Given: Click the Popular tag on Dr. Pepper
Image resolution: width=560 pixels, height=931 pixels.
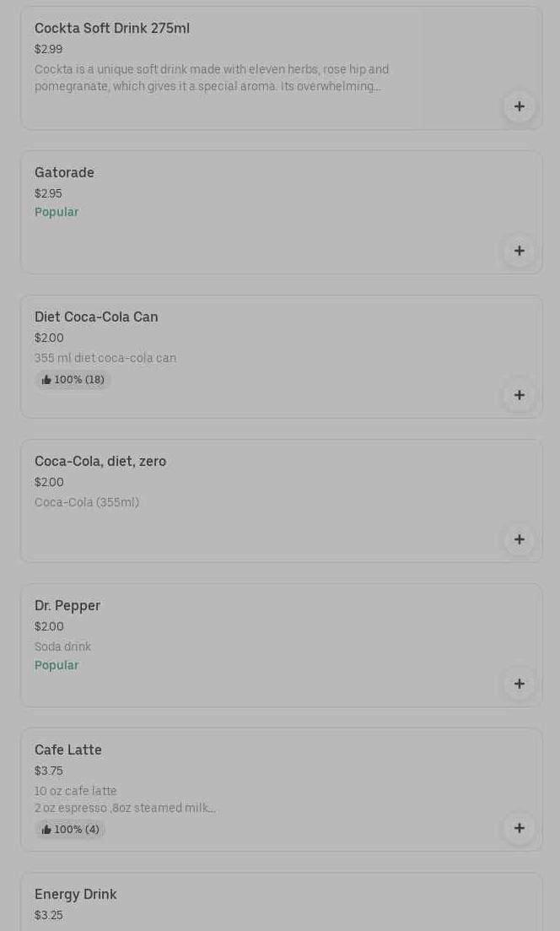Looking at the screenshot, I should click(57, 666).
